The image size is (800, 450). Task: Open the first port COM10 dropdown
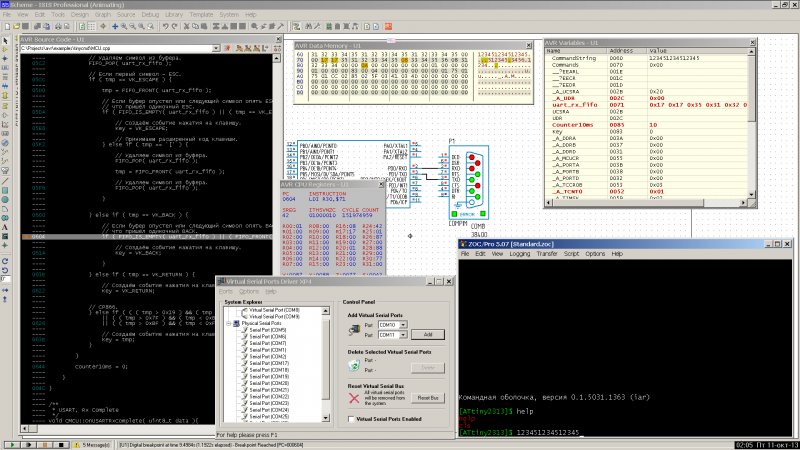point(402,325)
